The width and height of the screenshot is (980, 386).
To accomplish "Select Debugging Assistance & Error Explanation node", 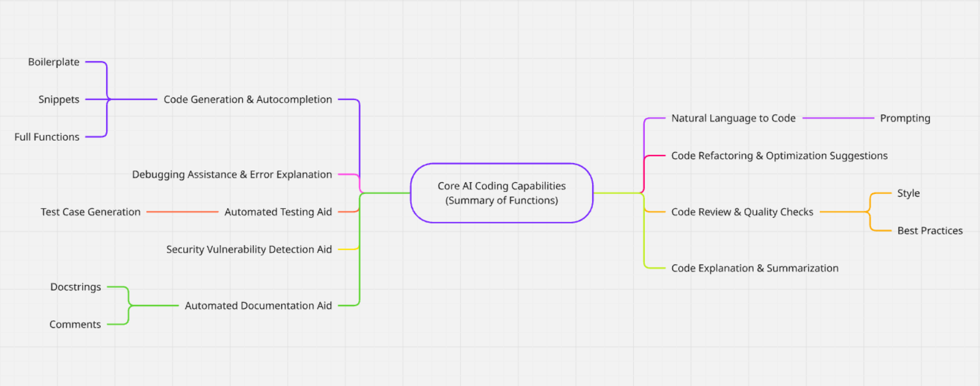I will 232,175.
